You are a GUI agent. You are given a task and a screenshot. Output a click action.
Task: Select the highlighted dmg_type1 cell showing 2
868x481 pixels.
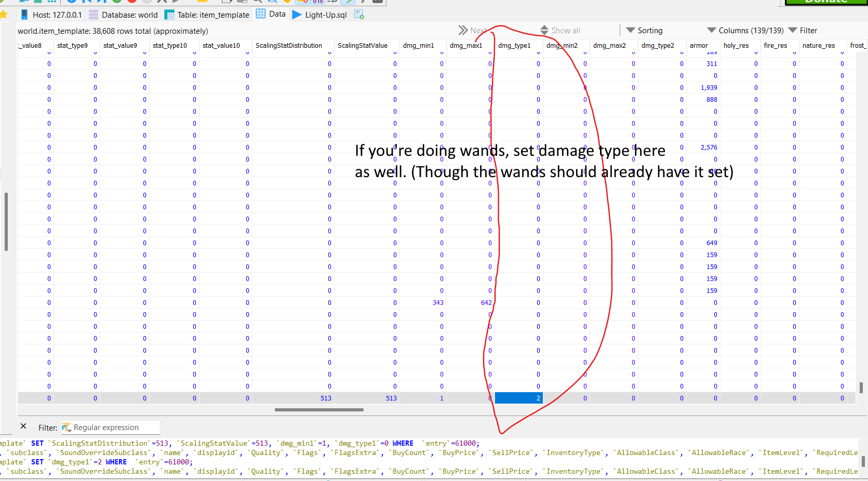coord(519,398)
